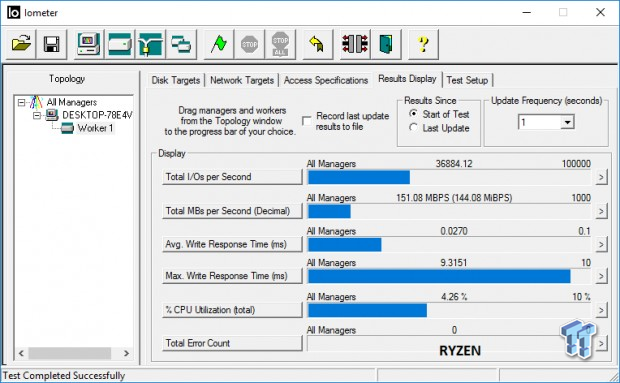The image size is (620, 383).
Task: Expand Avg. Write Response Time arrow
Action: tap(601, 245)
